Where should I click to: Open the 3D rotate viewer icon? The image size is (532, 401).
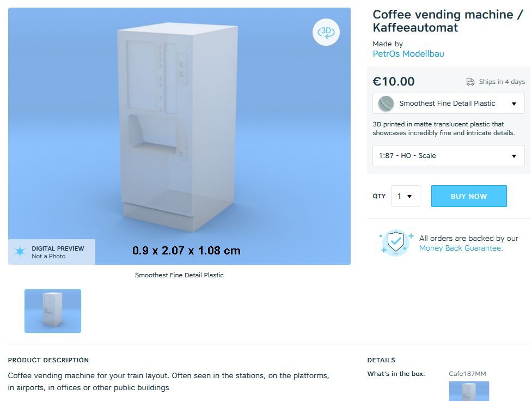pos(326,32)
